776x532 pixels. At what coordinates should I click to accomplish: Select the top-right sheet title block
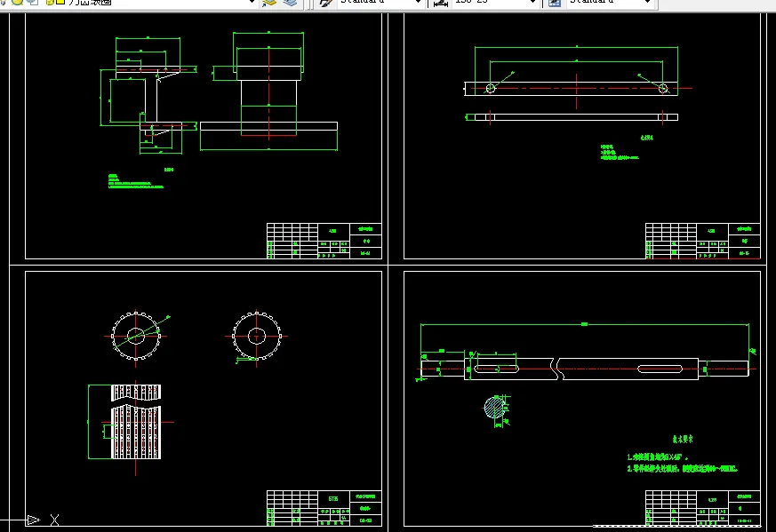click(703, 241)
